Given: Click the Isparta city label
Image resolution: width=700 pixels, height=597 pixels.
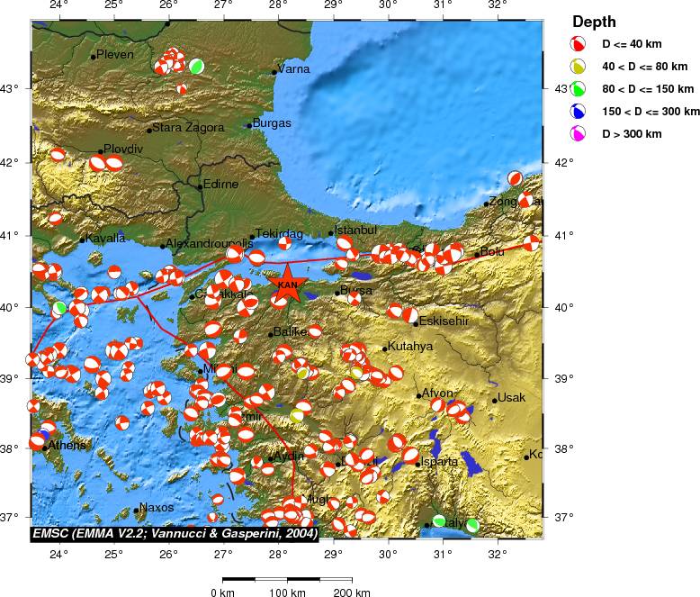Looking at the screenshot, I should pos(440,462).
